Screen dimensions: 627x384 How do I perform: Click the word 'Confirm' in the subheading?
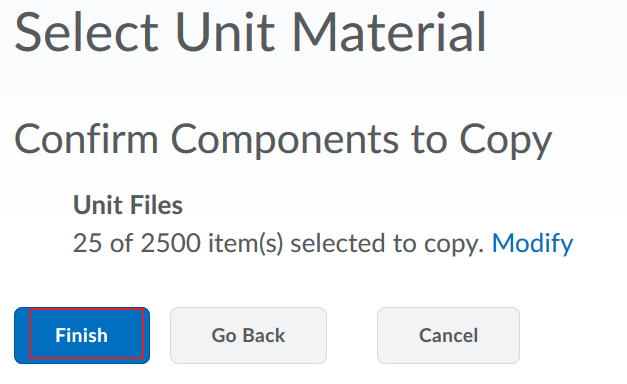coord(86,139)
